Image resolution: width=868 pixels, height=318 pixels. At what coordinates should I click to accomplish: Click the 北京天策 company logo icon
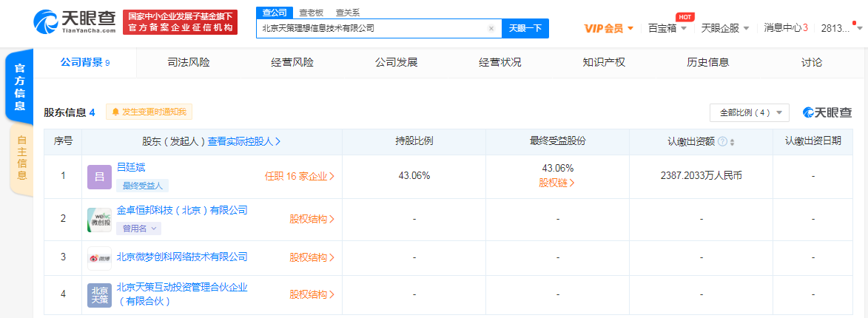click(99, 294)
